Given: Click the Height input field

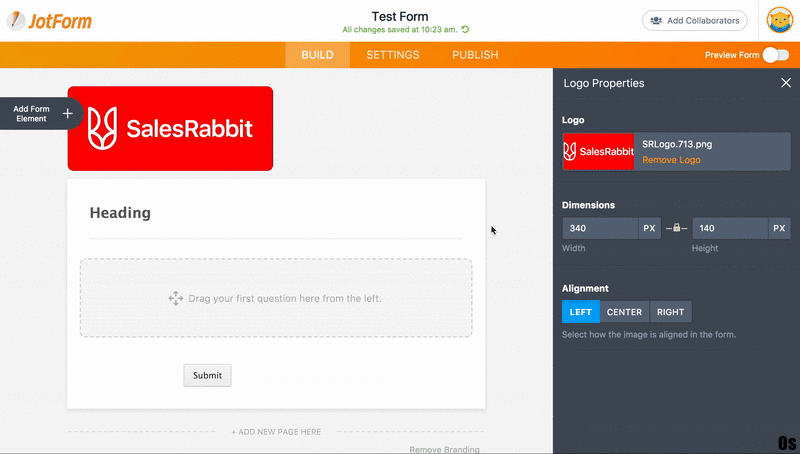Looking at the screenshot, I should tap(730, 228).
